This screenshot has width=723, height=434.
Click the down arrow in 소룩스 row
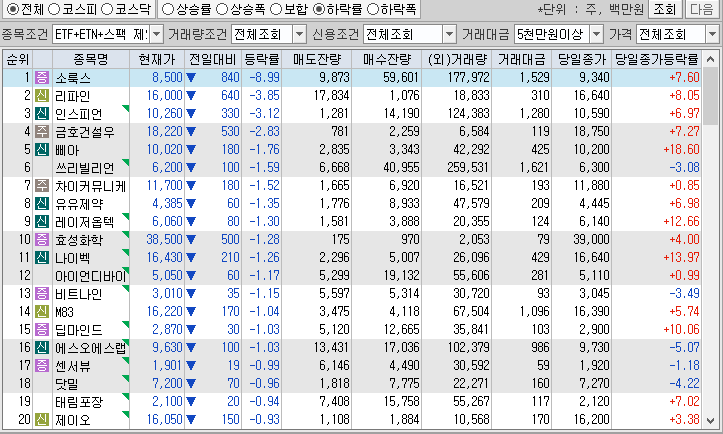click(191, 77)
